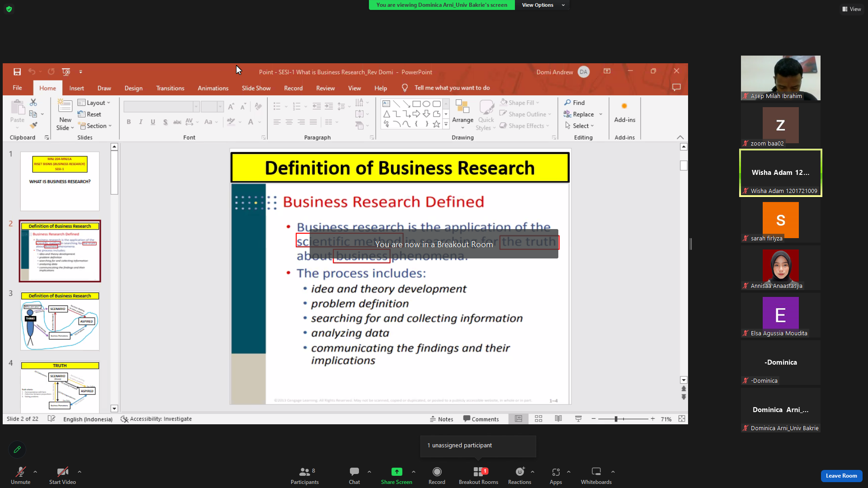Collapse the PowerPoint ribbon
868x488 pixels.
pos(680,137)
